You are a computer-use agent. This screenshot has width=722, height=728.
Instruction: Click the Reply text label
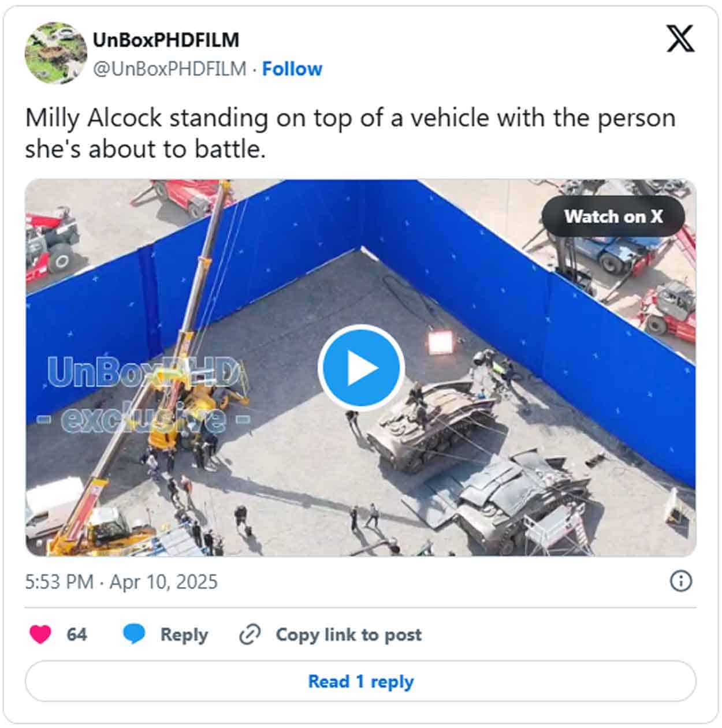click(184, 634)
